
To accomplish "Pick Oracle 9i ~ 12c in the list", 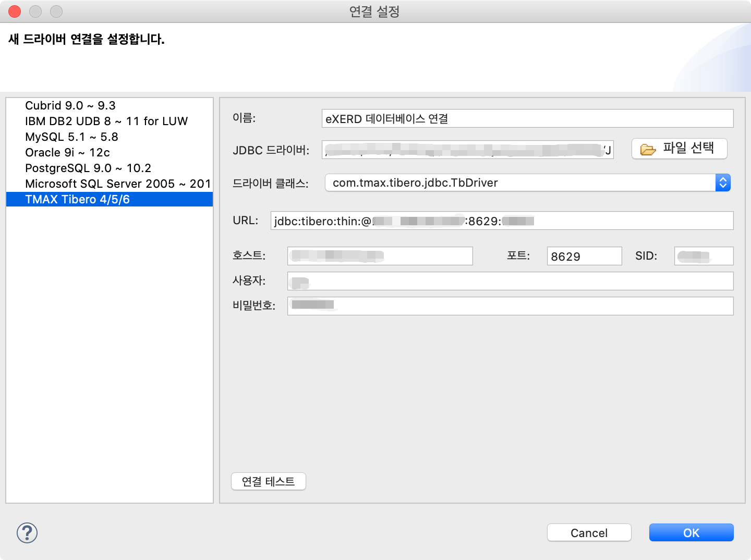I will [x=110, y=152].
